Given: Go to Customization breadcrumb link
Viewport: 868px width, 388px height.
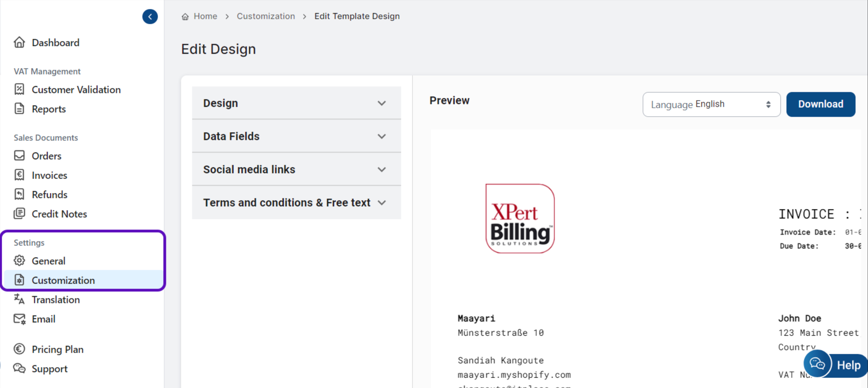Looking at the screenshot, I should point(266,16).
